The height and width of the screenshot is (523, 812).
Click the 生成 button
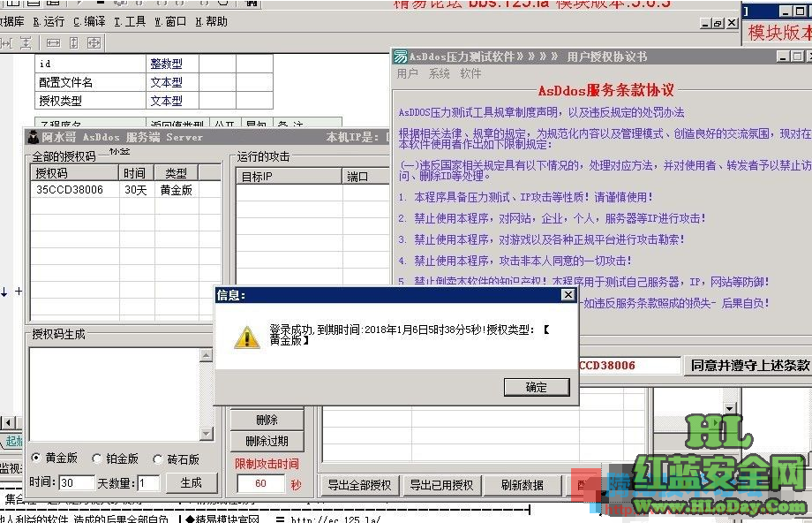tap(192, 483)
